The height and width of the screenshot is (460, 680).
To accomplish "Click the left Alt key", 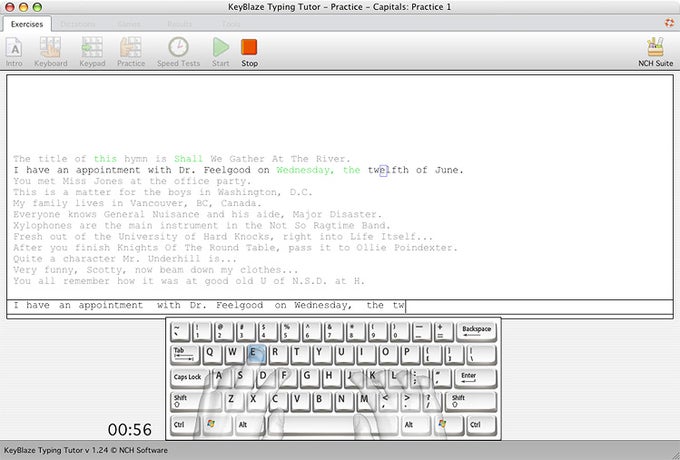I will 250,425.
